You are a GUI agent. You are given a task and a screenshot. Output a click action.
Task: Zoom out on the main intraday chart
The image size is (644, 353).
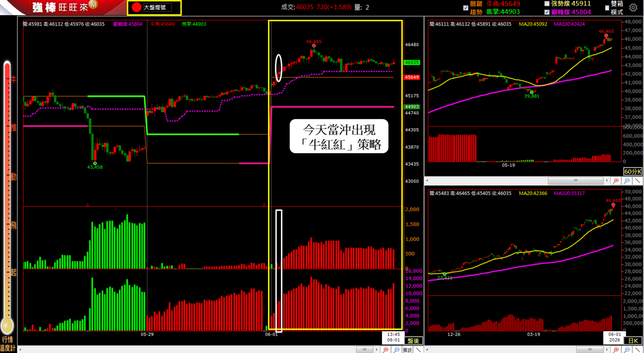pyautogui.click(x=396, y=350)
